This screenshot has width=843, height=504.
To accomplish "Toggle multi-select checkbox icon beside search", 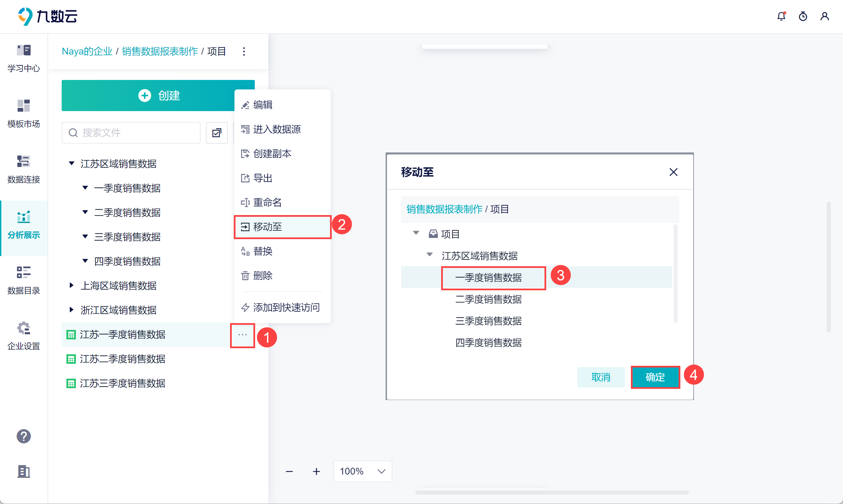I will pyautogui.click(x=217, y=133).
